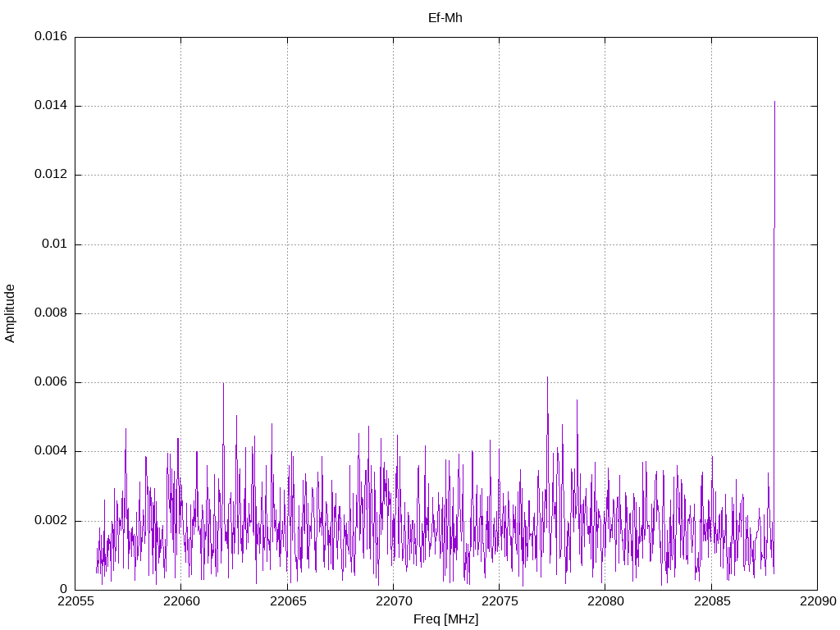Select the 0.016 y-axis tick label
840x630 pixels.
[x=50, y=37]
